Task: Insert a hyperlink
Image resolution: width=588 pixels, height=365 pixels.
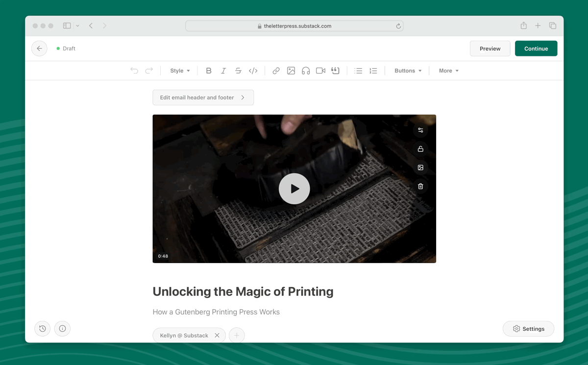Action: 276,71
